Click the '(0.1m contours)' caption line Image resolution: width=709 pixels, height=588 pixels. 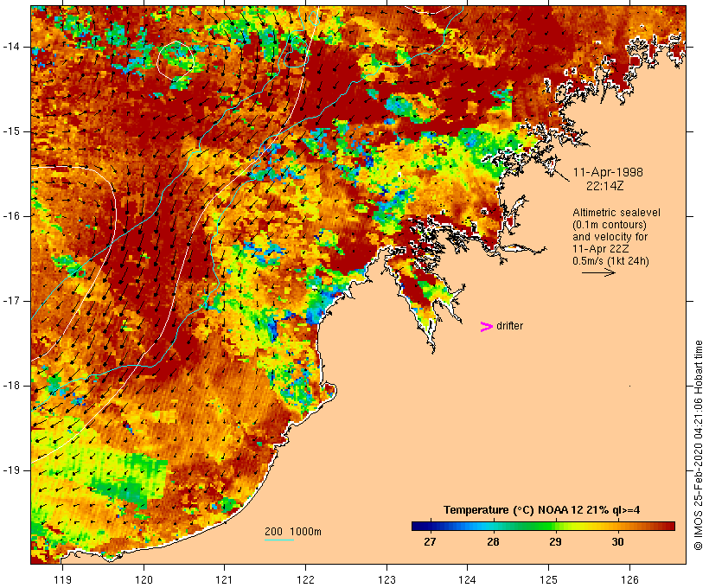coord(609,225)
